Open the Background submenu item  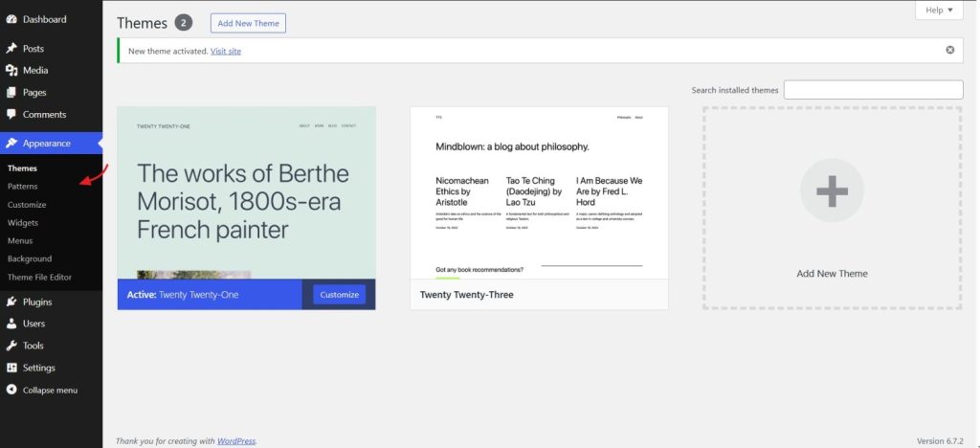pos(30,258)
